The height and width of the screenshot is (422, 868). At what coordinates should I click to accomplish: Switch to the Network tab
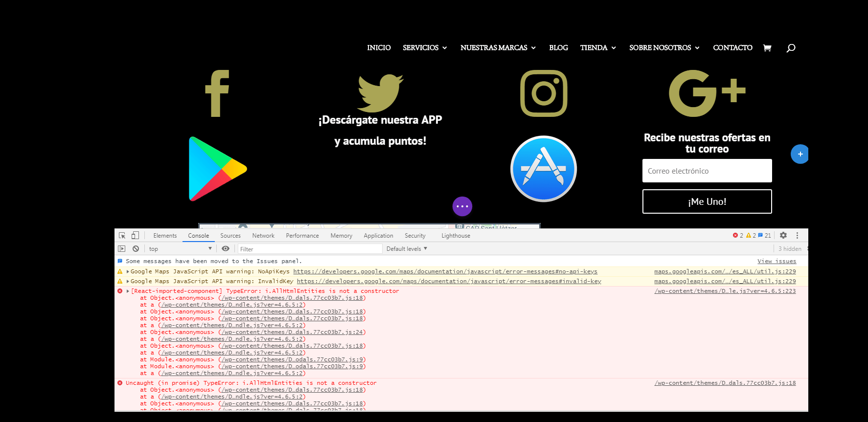(263, 235)
